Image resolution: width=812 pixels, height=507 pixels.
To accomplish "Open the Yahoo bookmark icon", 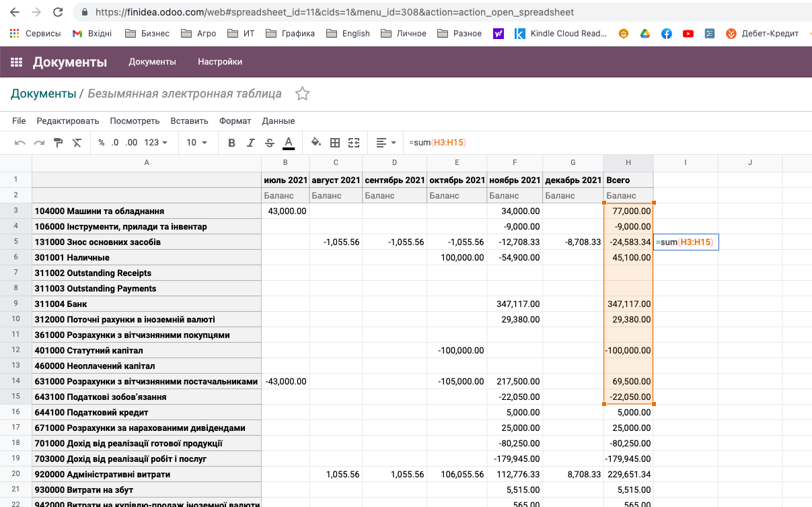I will click(x=499, y=33).
